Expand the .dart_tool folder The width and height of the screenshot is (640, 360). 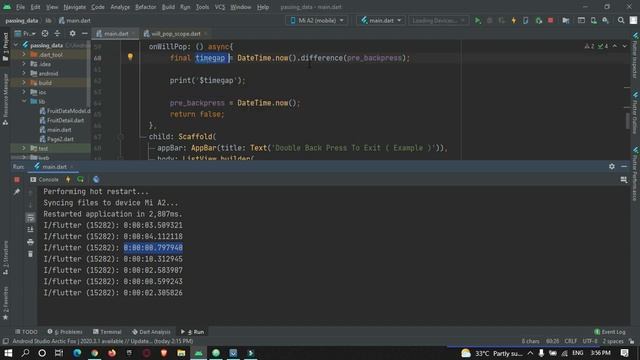(24, 55)
